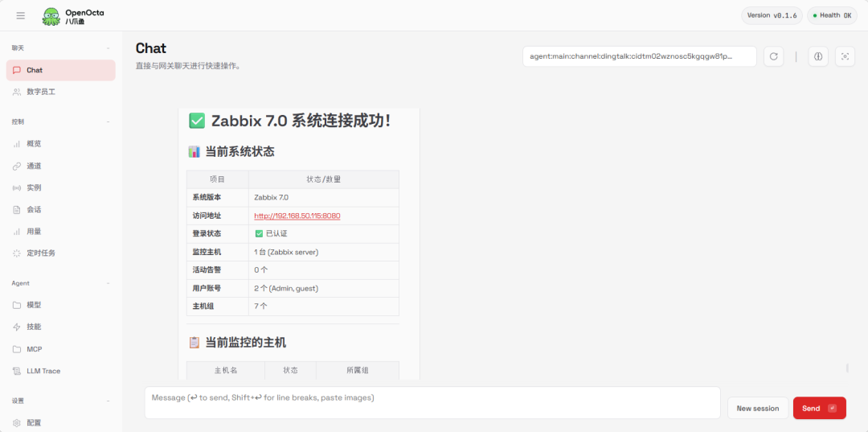Click the 主机名 column header
This screenshot has width=868, height=432.
(x=226, y=371)
